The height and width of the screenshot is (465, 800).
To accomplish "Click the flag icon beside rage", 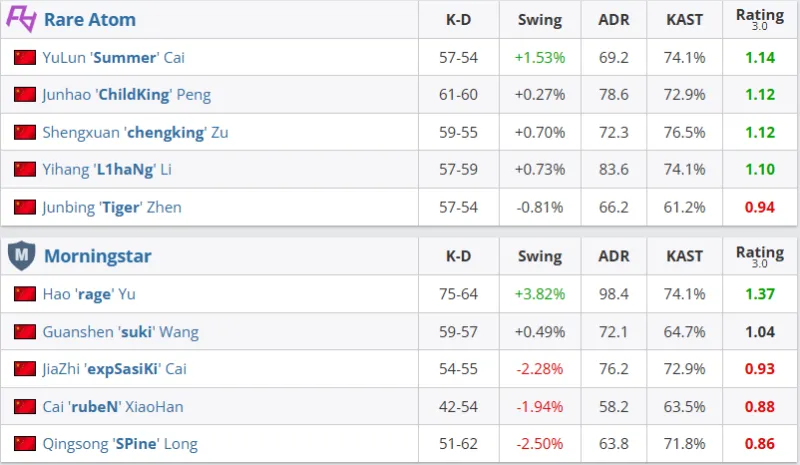I will point(25,294).
